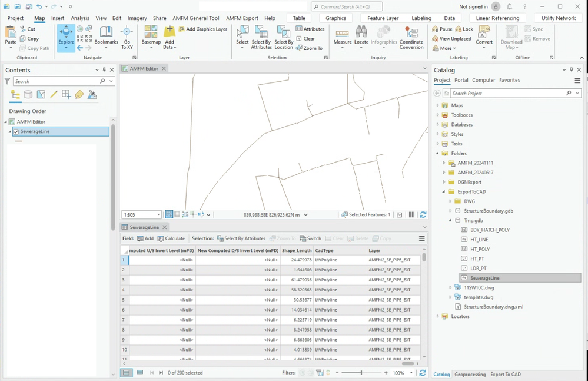Open the map scale dropdown
Screen dimensions: 588x381
pyautogui.click(x=158, y=215)
